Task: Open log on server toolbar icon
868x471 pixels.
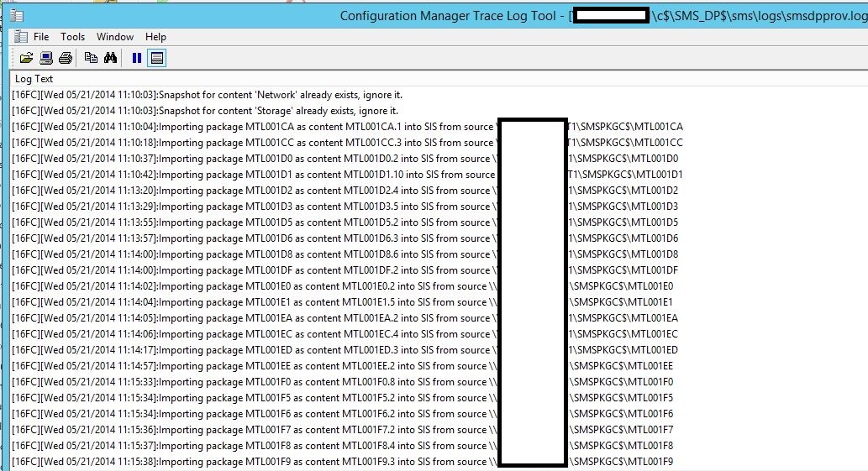Action: pyautogui.click(x=46, y=58)
